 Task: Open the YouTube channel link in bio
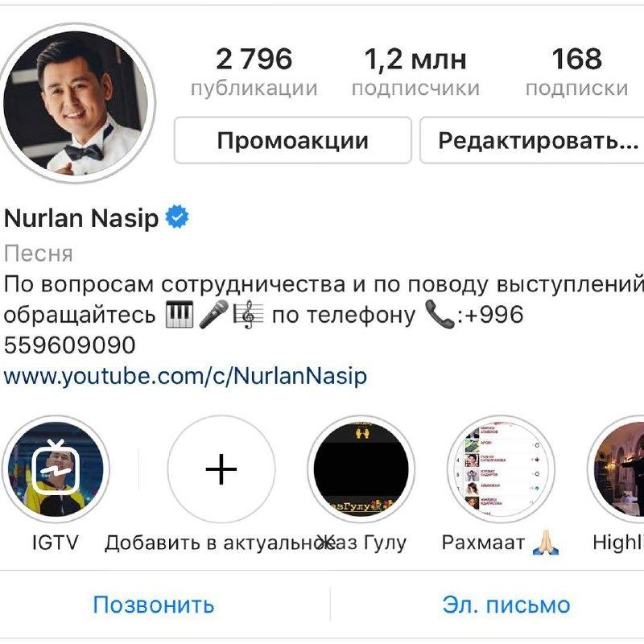tap(185, 375)
